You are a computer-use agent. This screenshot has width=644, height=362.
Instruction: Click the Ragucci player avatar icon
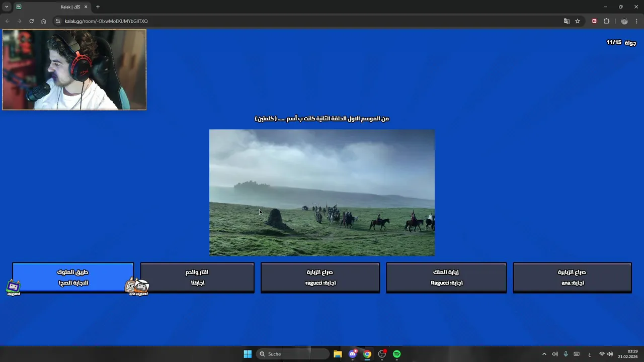pos(13,288)
